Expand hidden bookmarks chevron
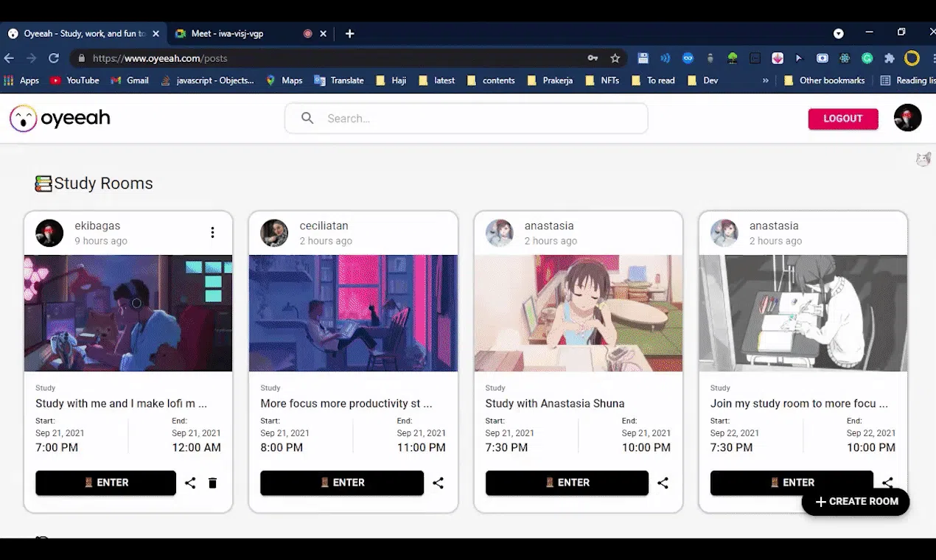This screenshot has width=936, height=560. pos(765,80)
